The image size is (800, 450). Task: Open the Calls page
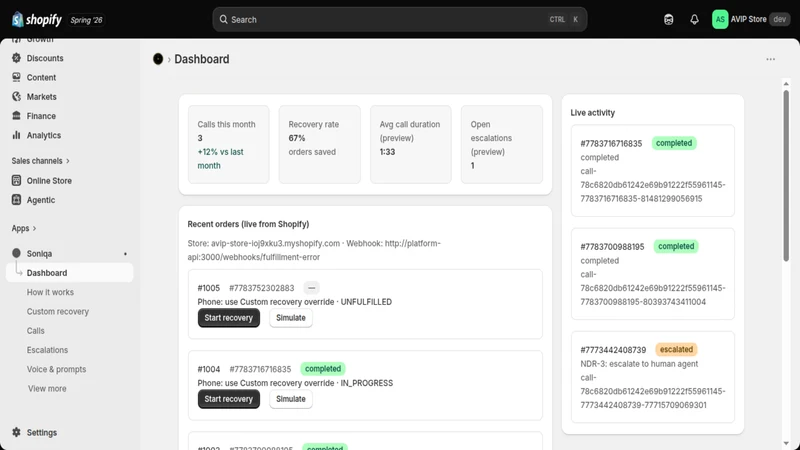click(36, 331)
